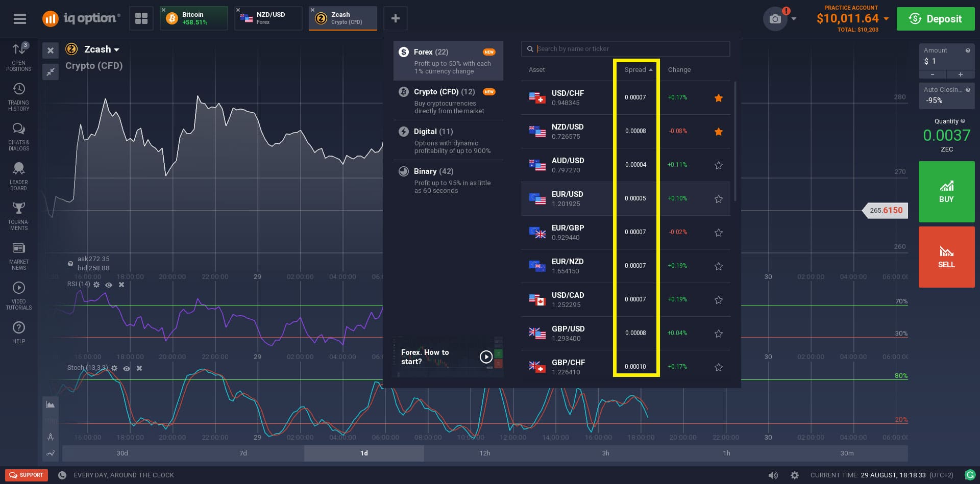
Task: Select the Crypto (CFD) (12) category
Action: 448,100
